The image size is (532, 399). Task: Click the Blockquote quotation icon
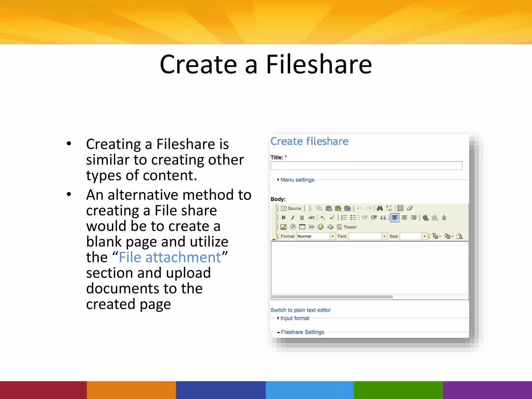tap(383, 218)
